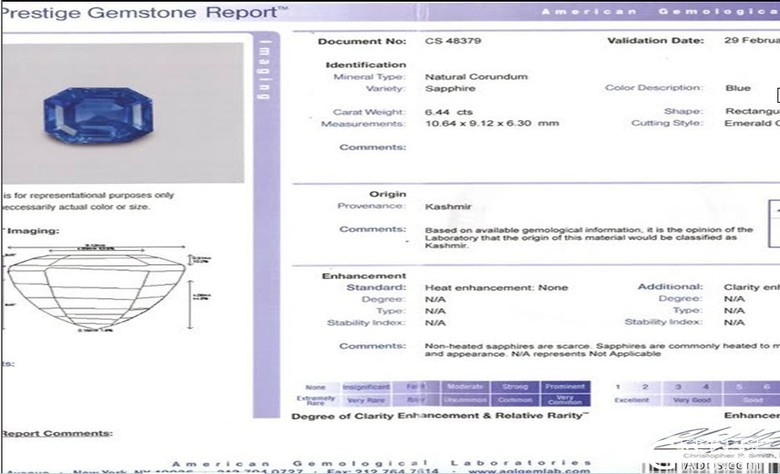The width and height of the screenshot is (780, 474).
Task: Select the vertical 'Imaging' sidebar label
Action: click(x=265, y=69)
